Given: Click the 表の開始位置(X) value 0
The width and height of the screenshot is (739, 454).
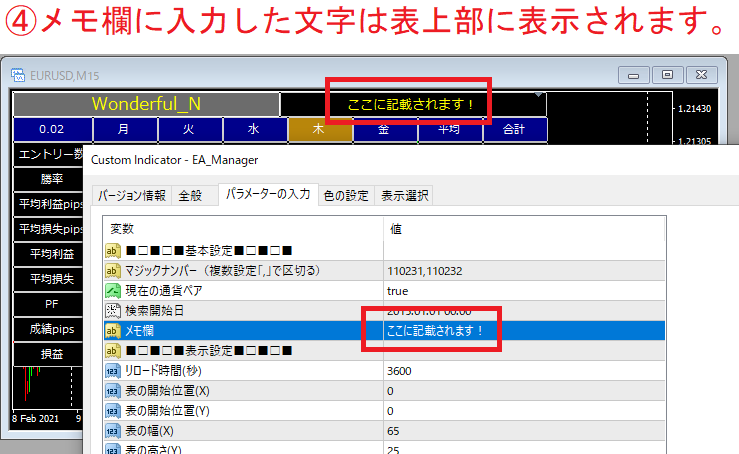Looking at the screenshot, I should click(390, 391).
